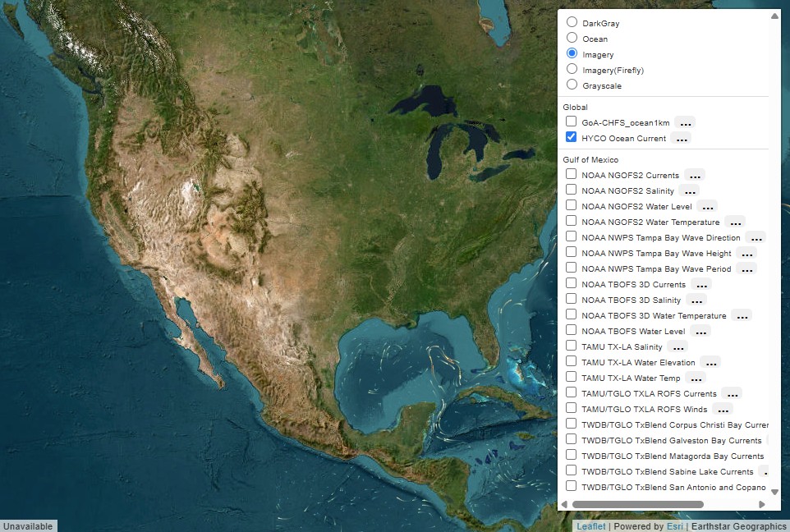This screenshot has width=790, height=532.
Task: Choose the Imagery(Firefly) basemap option
Action: click(572, 69)
